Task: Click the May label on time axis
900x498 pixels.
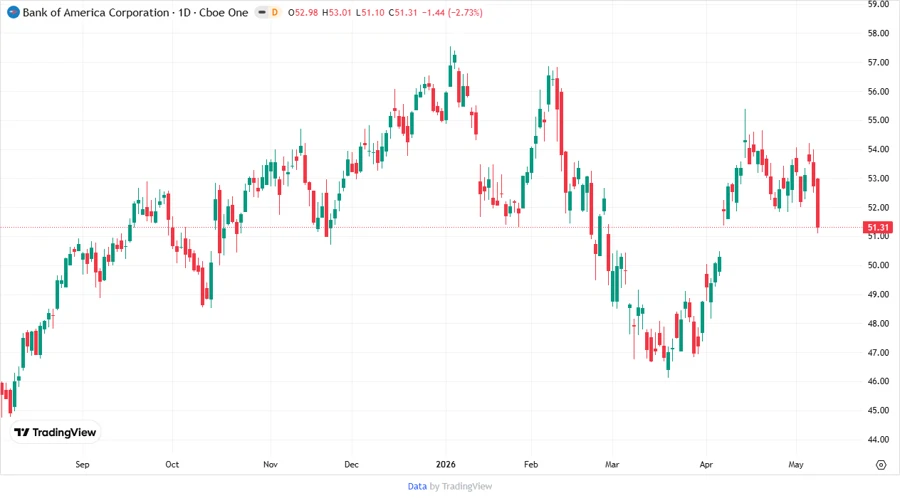Action: click(796, 464)
